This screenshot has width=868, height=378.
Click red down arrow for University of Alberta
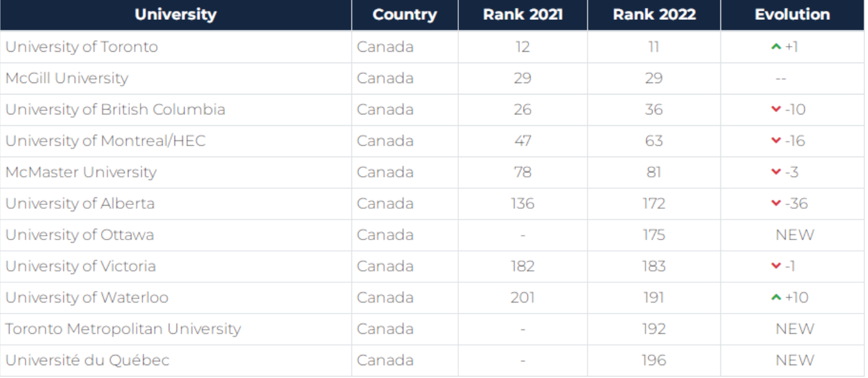point(776,204)
